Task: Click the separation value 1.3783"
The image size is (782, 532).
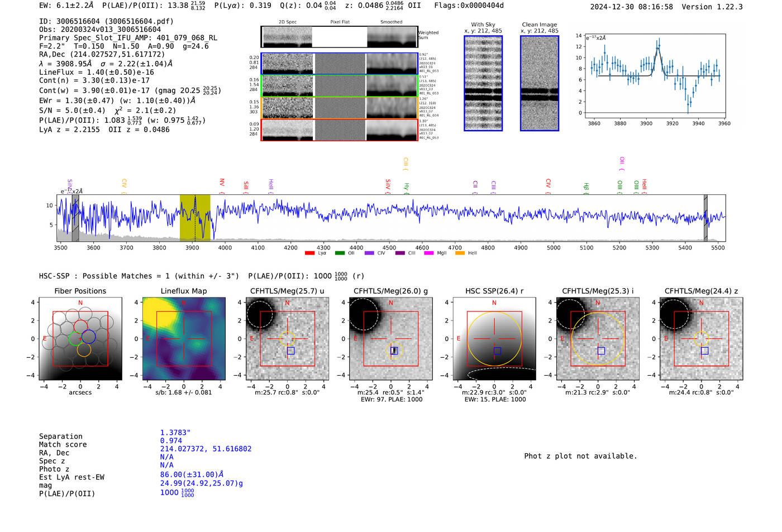Action: pyautogui.click(x=175, y=433)
